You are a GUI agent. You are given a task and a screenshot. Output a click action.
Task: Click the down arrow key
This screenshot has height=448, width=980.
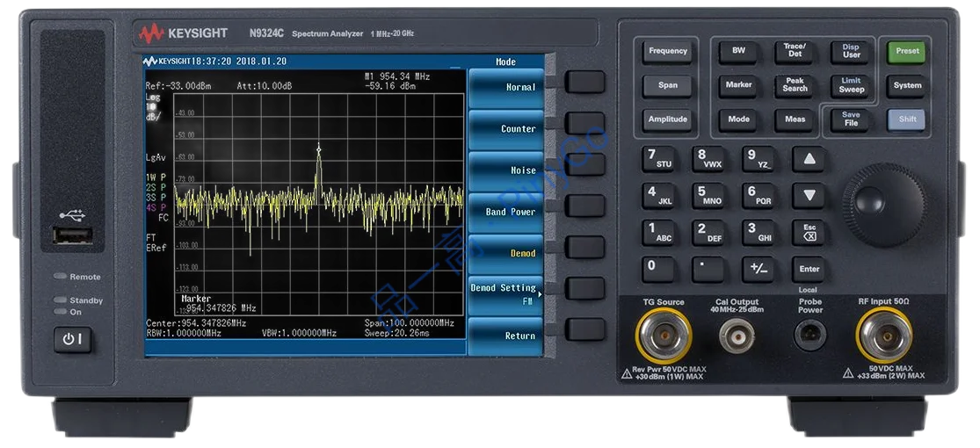pyautogui.click(x=808, y=196)
